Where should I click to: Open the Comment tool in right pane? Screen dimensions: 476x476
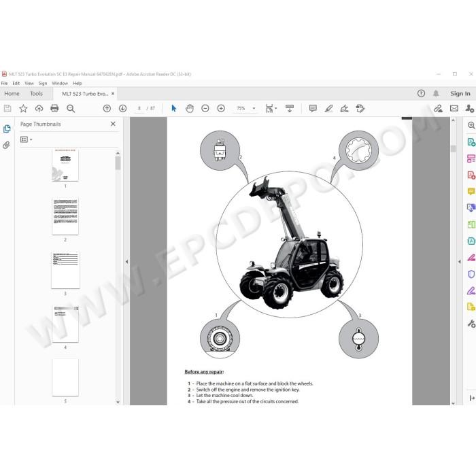[471, 192]
